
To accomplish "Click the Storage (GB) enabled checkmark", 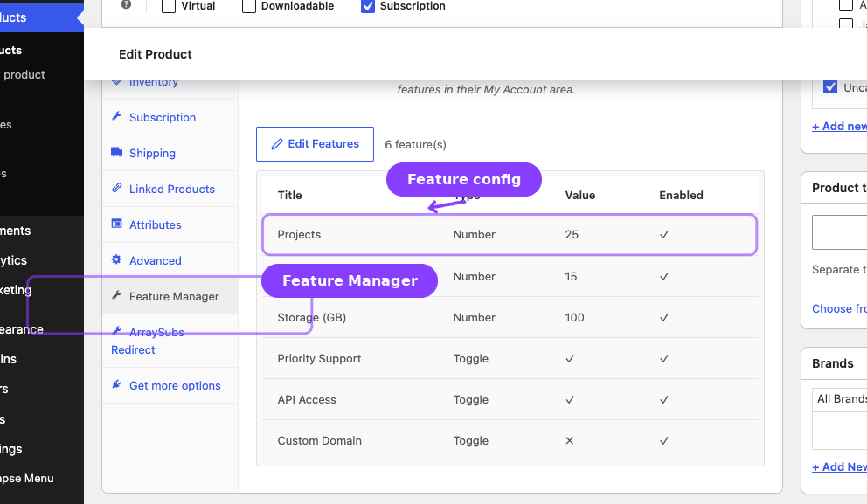I will coord(664,318).
